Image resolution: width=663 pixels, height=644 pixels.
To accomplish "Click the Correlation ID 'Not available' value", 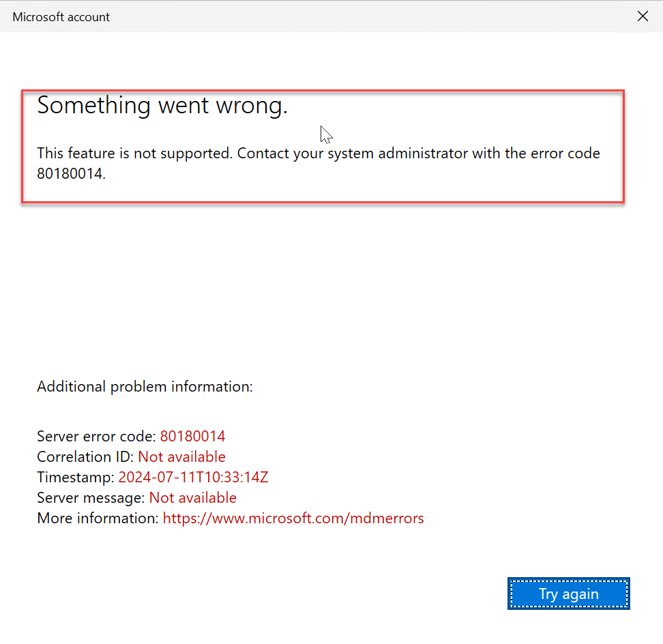I will pyautogui.click(x=182, y=456).
